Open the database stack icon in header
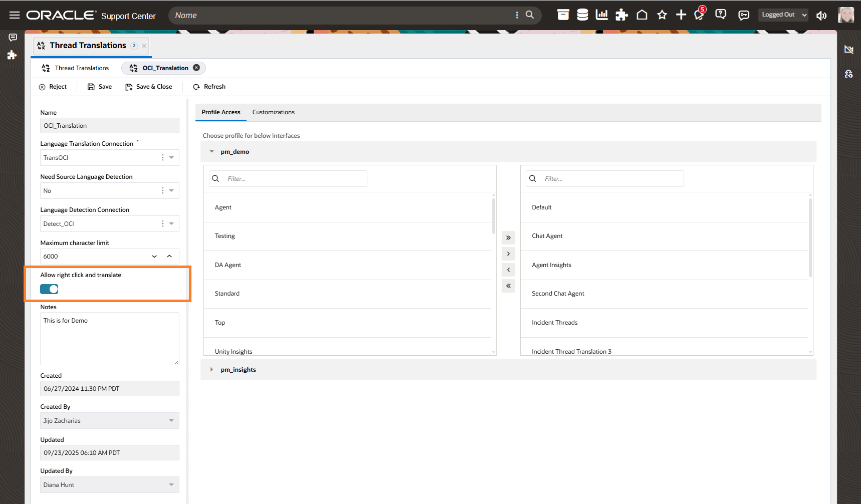861x504 pixels. point(582,15)
